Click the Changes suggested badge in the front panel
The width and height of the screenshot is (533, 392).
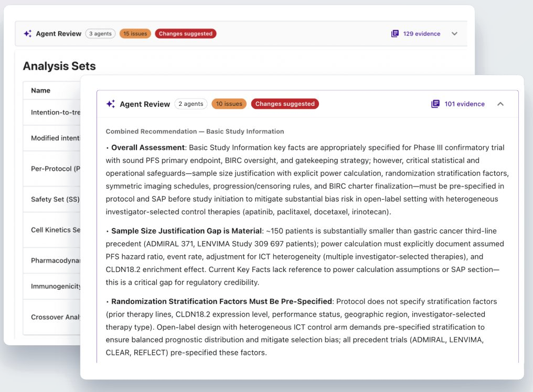tap(285, 104)
